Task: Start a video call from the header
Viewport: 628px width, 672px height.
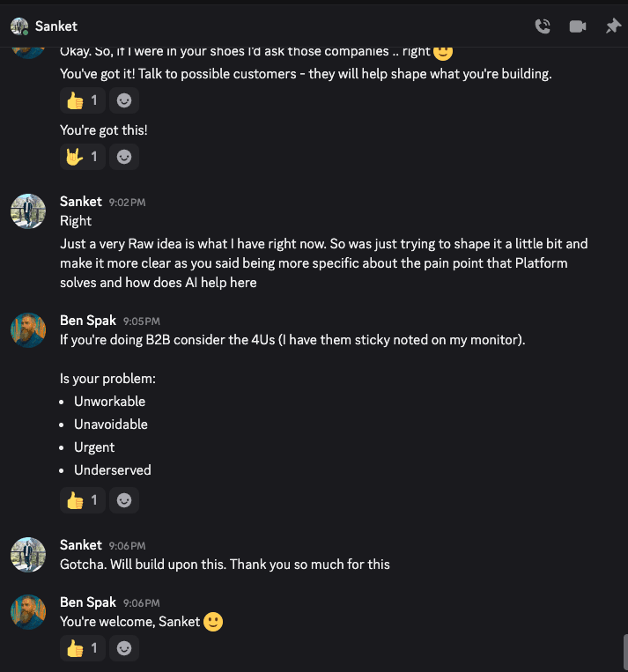Action: [578, 26]
